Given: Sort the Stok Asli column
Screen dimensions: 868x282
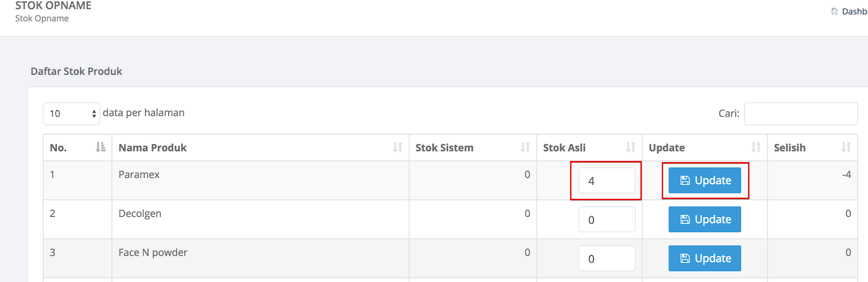Looking at the screenshot, I should click(630, 147).
